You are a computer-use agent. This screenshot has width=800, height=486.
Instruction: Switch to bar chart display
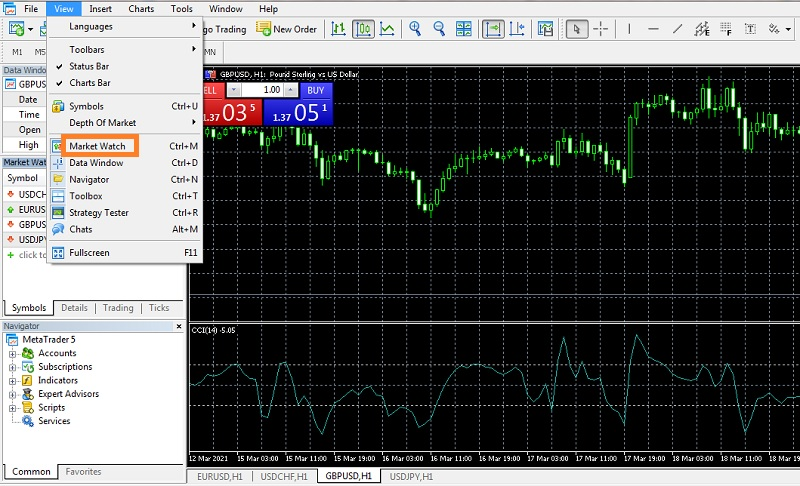coord(338,29)
